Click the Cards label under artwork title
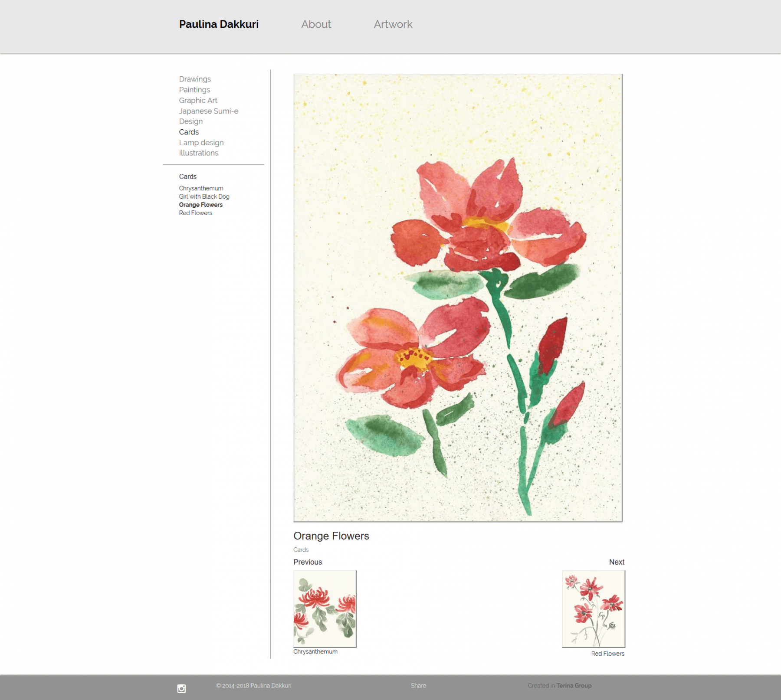Image resolution: width=781 pixels, height=700 pixels. 301,550
